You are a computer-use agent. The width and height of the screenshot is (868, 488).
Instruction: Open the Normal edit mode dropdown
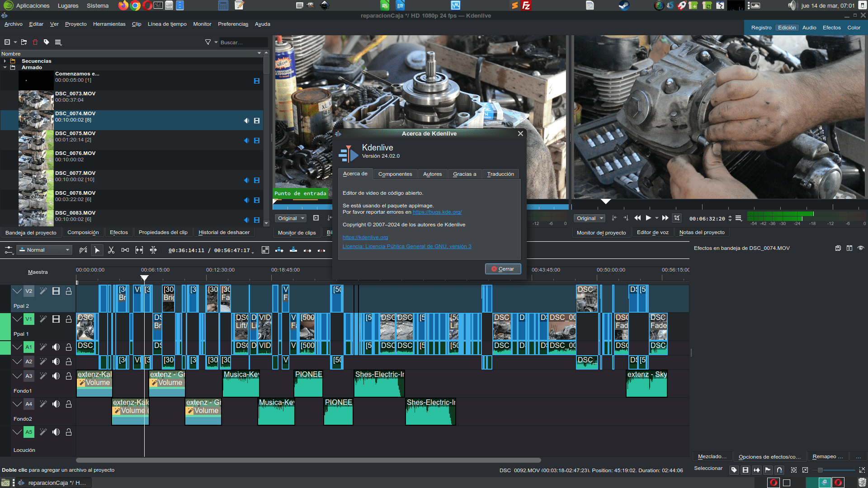point(45,250)
